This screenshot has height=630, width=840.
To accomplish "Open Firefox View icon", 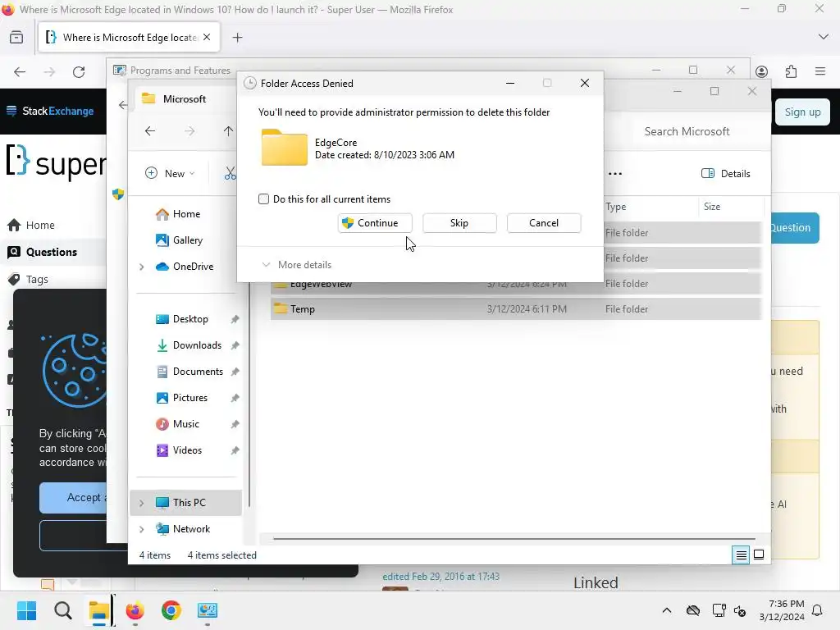I will click(x=16, y=38).
